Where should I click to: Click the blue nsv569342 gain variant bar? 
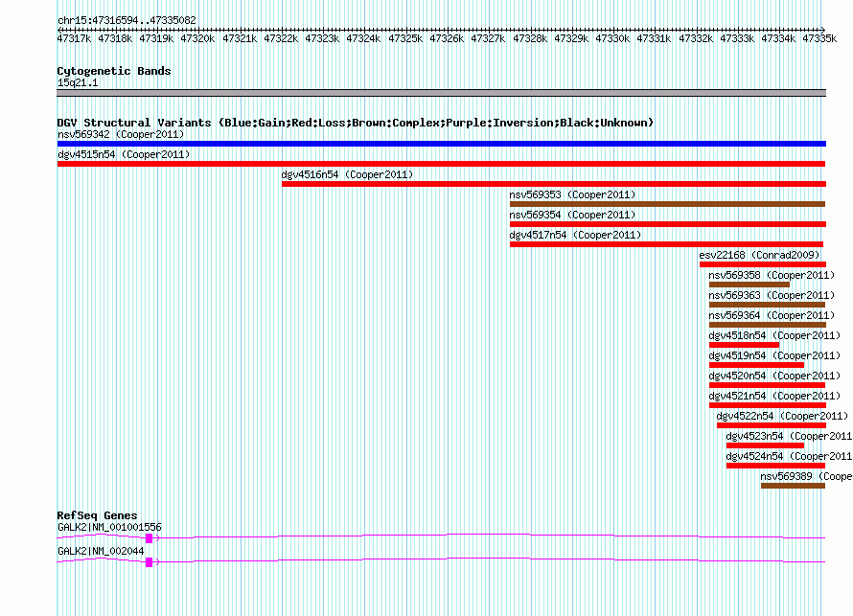point(441,144)
